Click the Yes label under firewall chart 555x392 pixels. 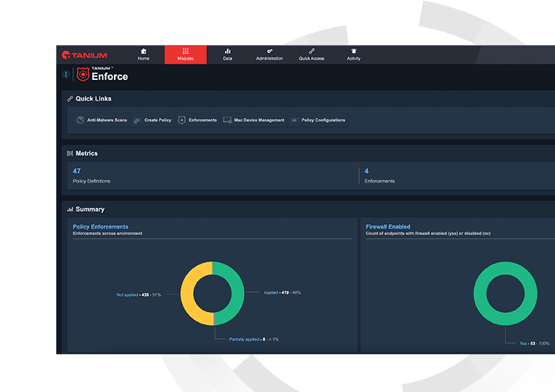[534, 343]
